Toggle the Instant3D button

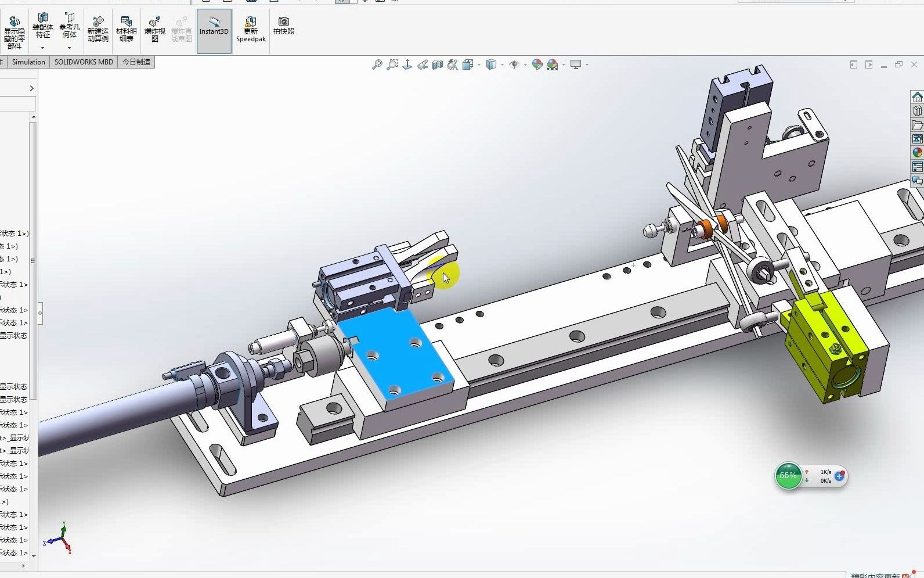(214, 31)
